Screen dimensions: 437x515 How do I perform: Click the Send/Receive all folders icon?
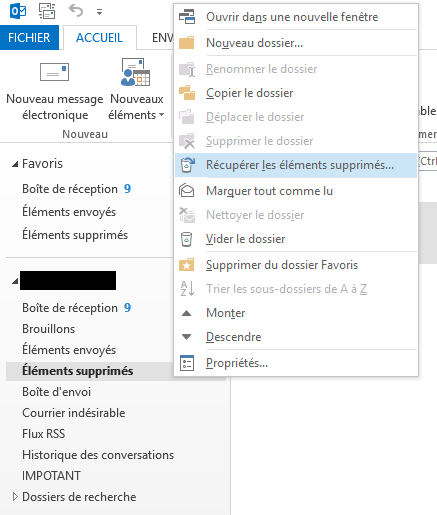click(x=47, y=11)
